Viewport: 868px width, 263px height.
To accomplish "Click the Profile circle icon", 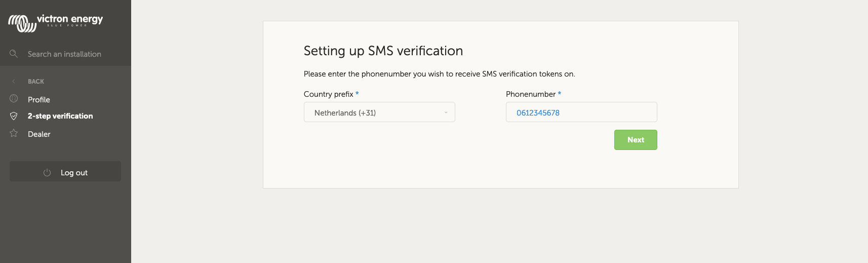I will pyautogui.click(x=14, y=99).
